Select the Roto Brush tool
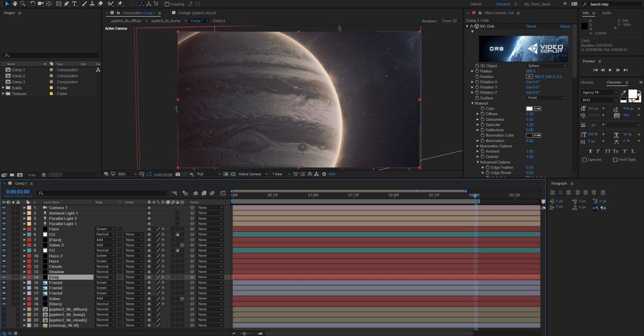 tap(109, 4)
